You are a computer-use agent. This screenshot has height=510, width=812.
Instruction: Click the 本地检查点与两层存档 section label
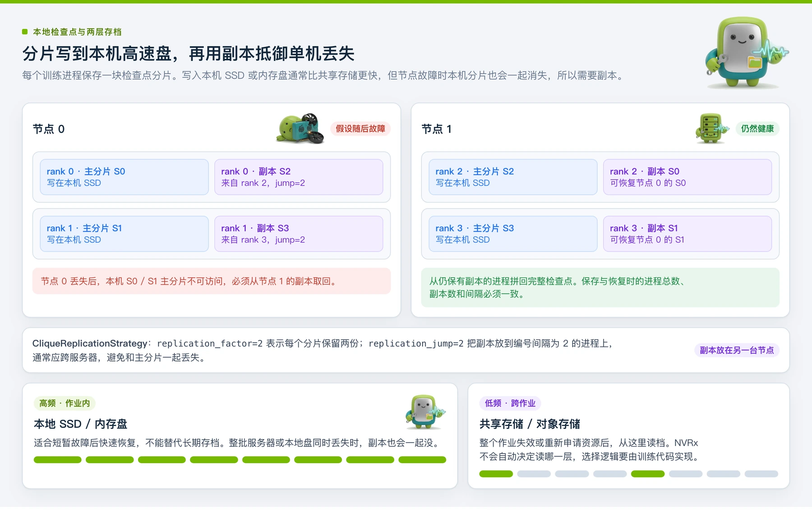pyautogui.click(x=77, y=32)
